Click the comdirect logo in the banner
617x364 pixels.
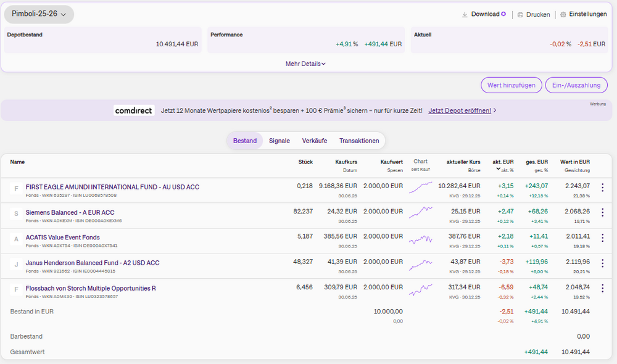tap(134, 110)
